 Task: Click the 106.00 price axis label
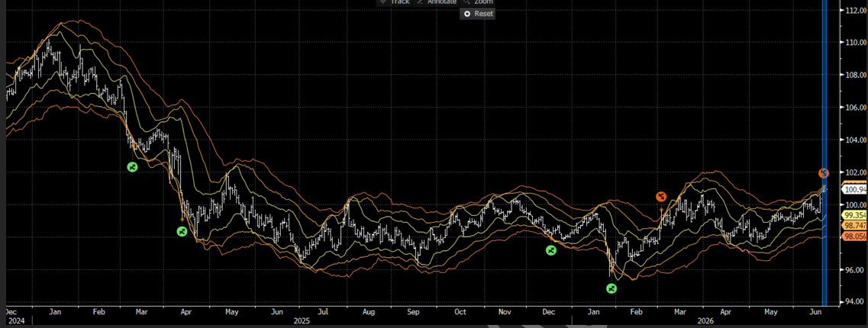857,108
